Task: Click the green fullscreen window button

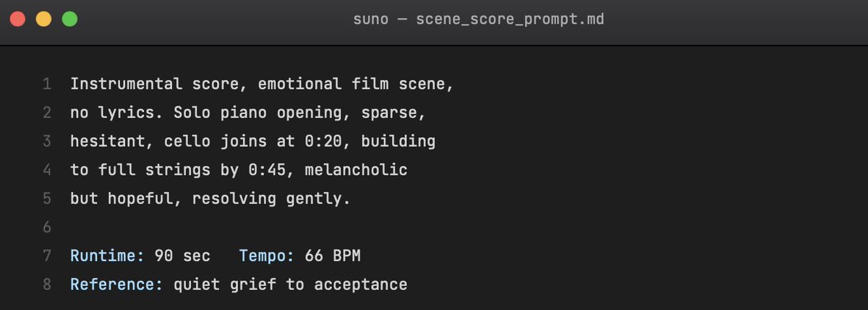Action: [x=69, y=20]
